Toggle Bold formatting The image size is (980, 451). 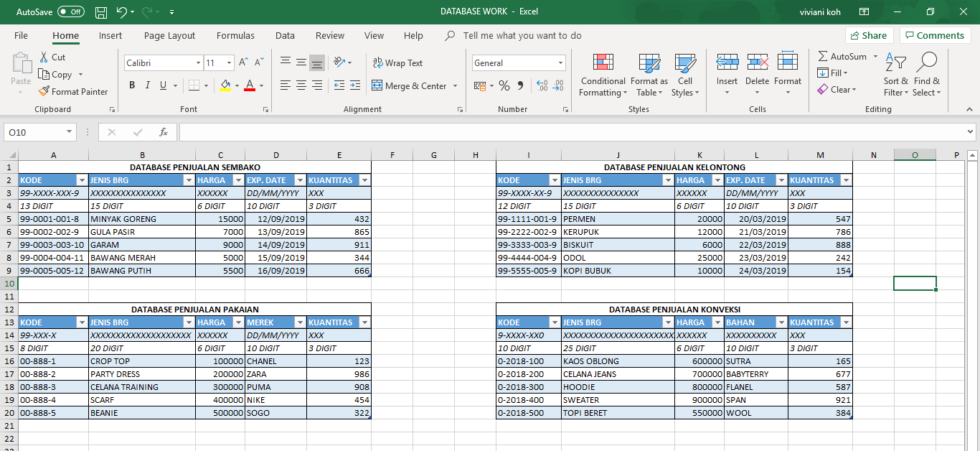point(132,85)
